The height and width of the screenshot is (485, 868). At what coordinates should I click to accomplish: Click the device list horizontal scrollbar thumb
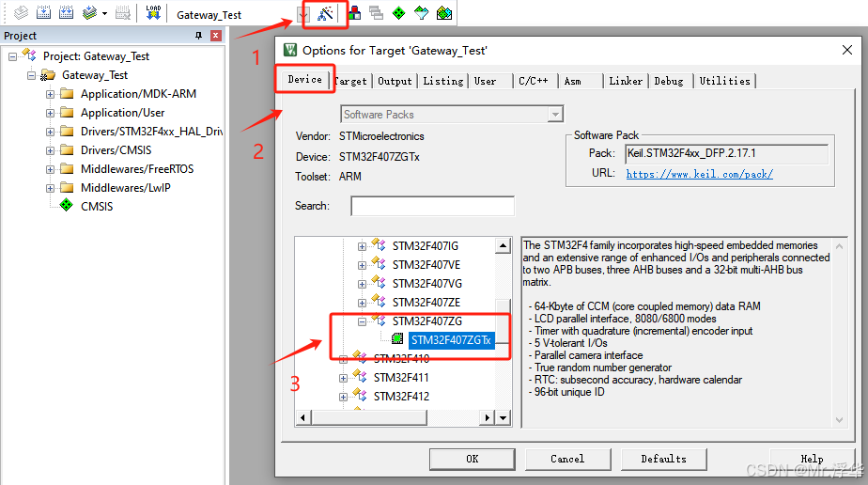click(x=368, y=417)
